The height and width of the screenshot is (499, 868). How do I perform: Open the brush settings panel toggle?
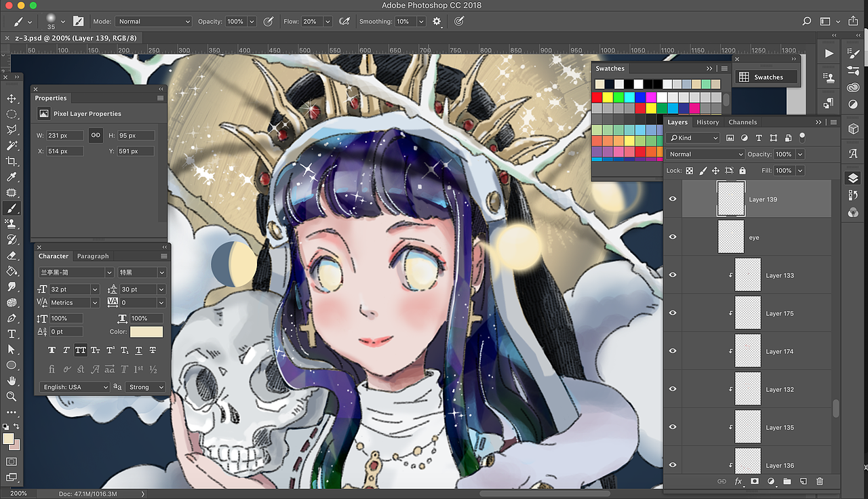pyautogui.click(x=79, y=22)
